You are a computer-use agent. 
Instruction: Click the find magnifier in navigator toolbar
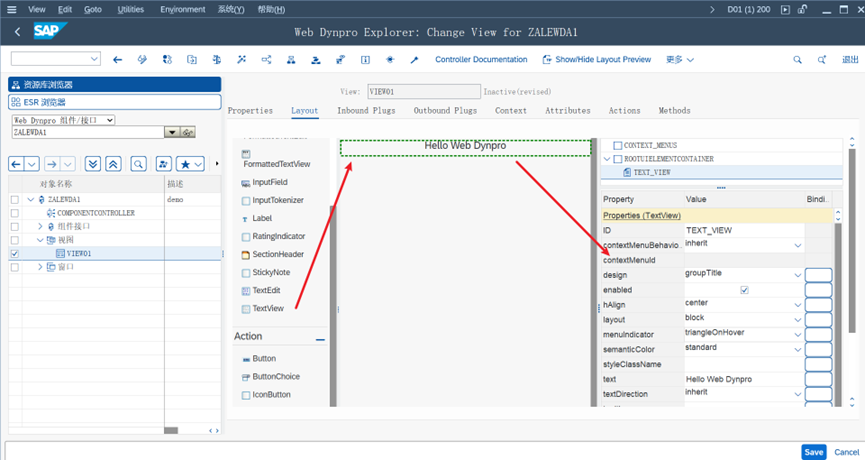coord(138,164)
